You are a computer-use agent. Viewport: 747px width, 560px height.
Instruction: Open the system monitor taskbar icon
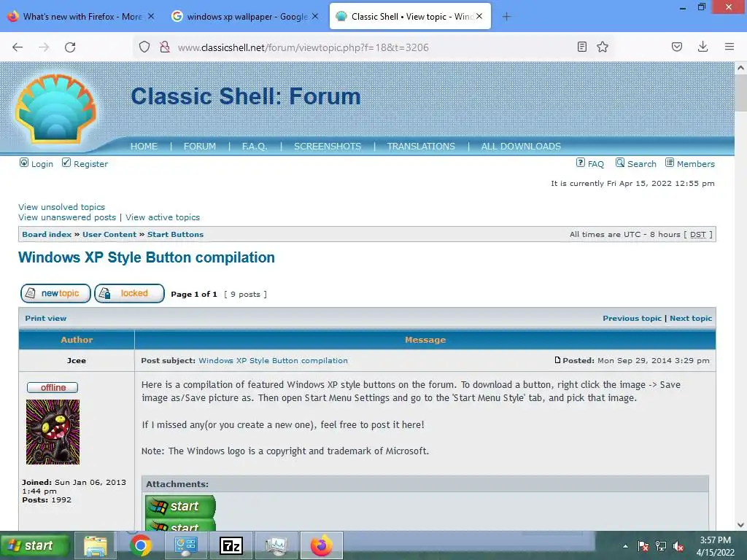[x=276, y=545]
